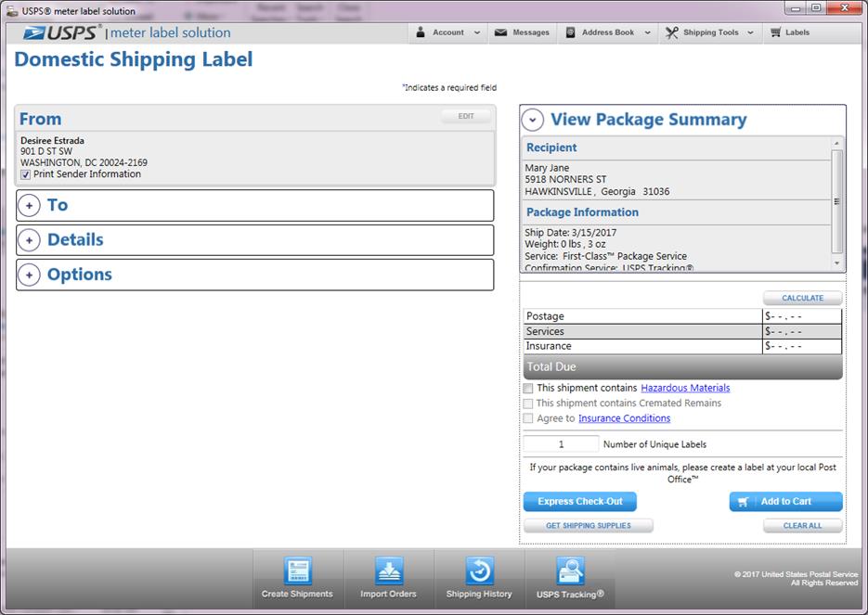The image size is (868, 615).
Task: Toggle Print Sender Information checkbox
Action: pyautogui.click(x=25, y=174)
